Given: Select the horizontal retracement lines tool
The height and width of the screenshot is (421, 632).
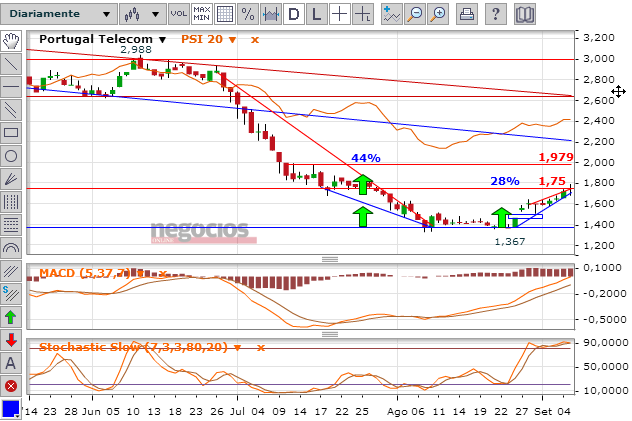Looking at the screenshot, I should coord(11,225).
